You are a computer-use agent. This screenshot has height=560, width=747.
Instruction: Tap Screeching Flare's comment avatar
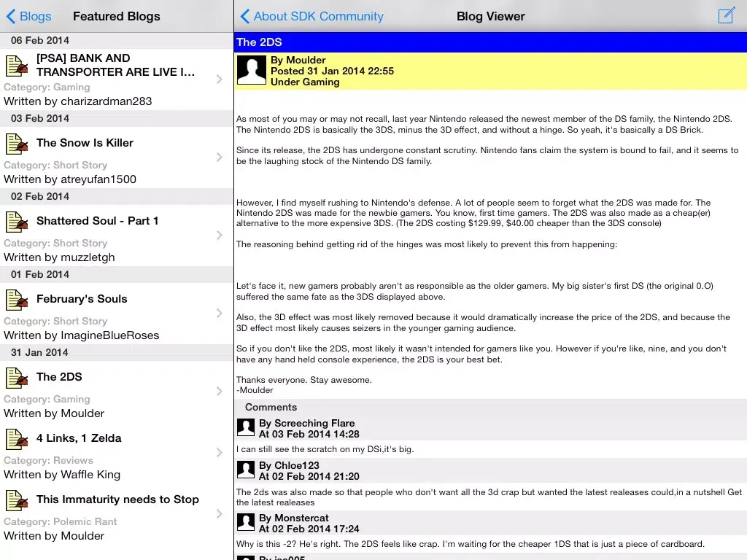(x=246, y=427)
